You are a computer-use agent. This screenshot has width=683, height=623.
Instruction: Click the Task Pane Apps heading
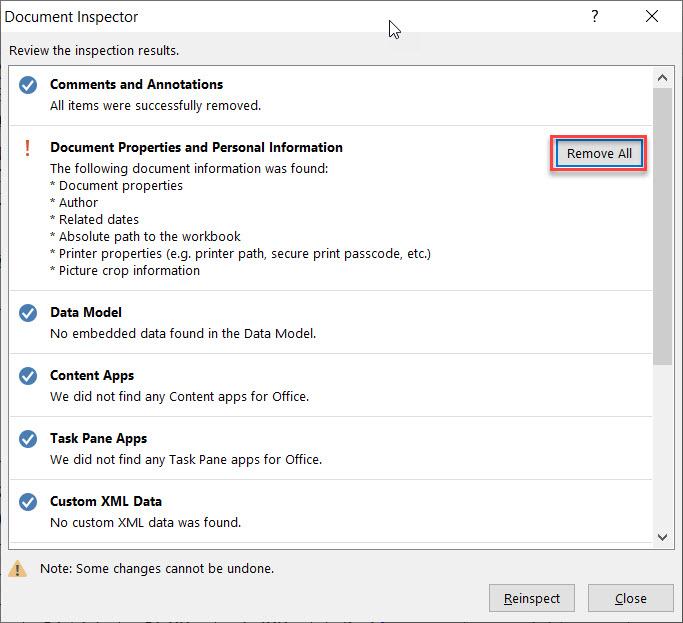coord(98,438)
